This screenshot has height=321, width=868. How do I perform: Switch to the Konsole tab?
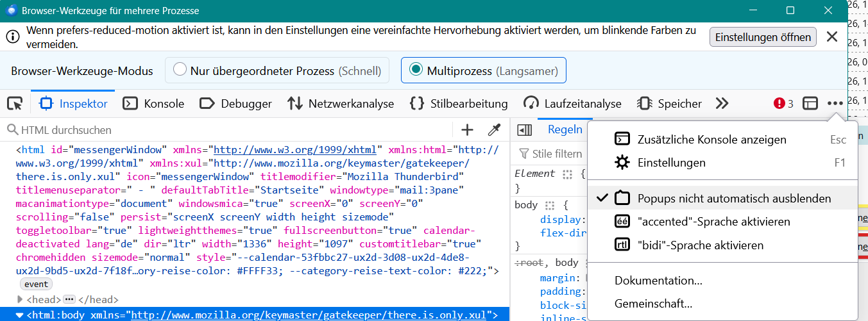[x=154, y=103]
